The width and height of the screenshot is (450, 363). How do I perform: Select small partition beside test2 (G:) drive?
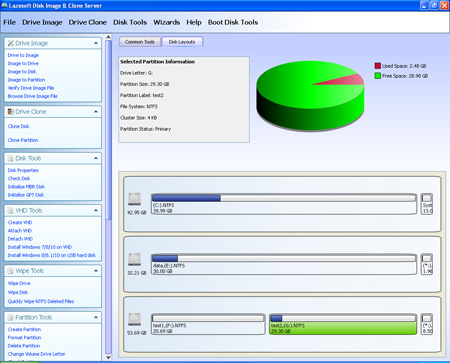[x=427, y=324]
